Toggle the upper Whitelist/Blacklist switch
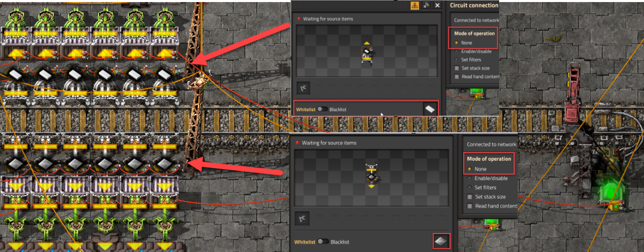 point(323,110)
